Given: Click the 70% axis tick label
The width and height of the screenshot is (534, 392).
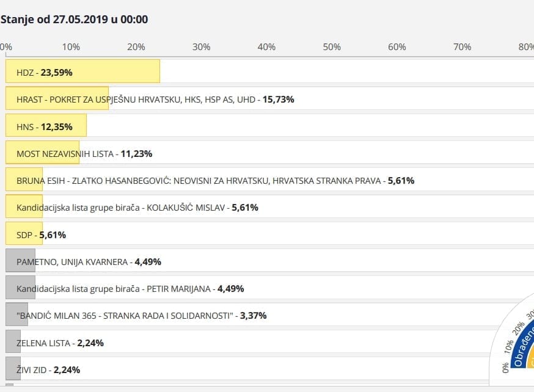Looking at the screenshot, I should coord(462,47).
